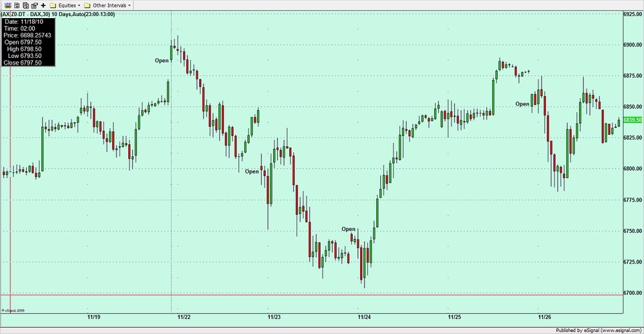
Task: Click the 6775.00 price axis label
Action: pos(633,200)
